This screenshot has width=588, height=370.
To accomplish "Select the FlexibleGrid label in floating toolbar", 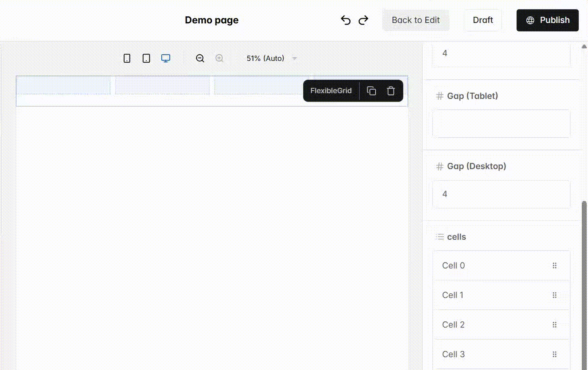I will point(331,90).
